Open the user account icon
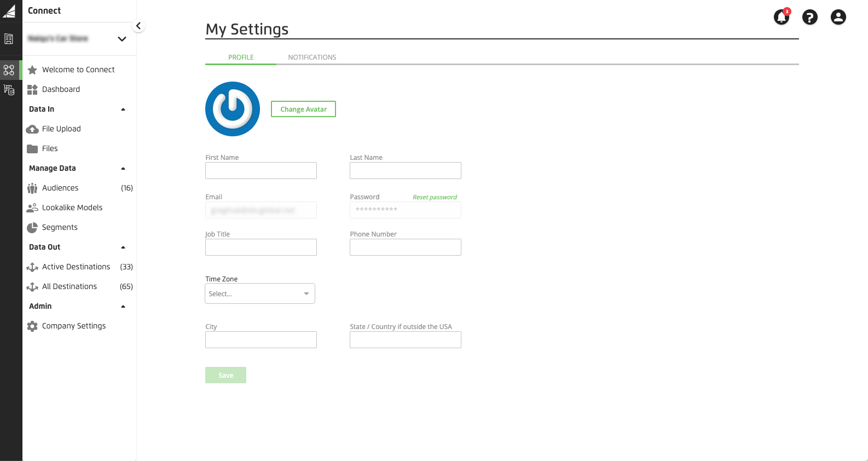The width and height of the screenshot is (868, 461). [x=838, y=17]
